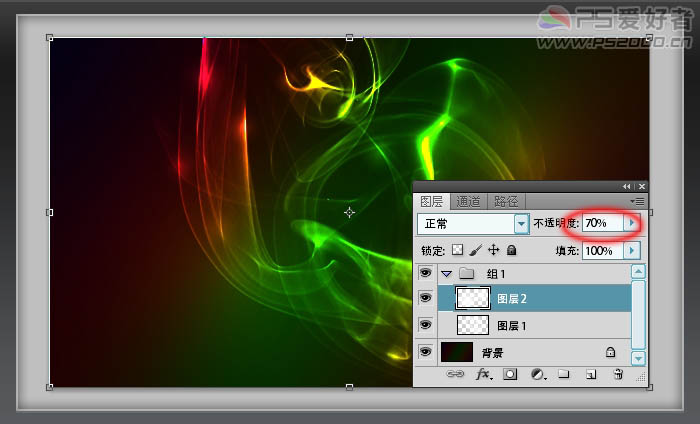Add a layer mask
The image size is (700, 424).
(510, 374)
